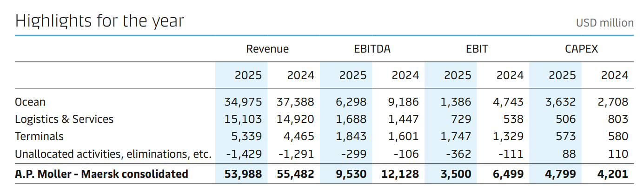Select Terminals CAPEX value 573
Image resolution: width=644 pixels, height=195 pixels.
566,137
